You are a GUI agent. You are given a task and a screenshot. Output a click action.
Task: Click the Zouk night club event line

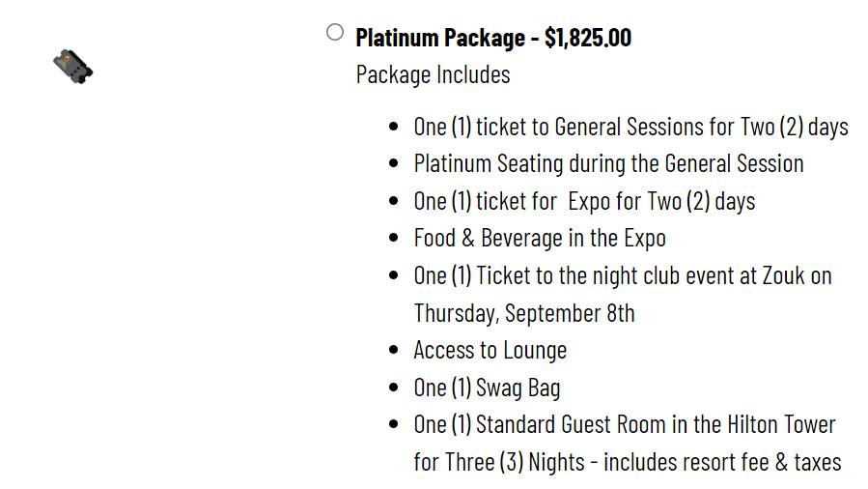(623, 275)
